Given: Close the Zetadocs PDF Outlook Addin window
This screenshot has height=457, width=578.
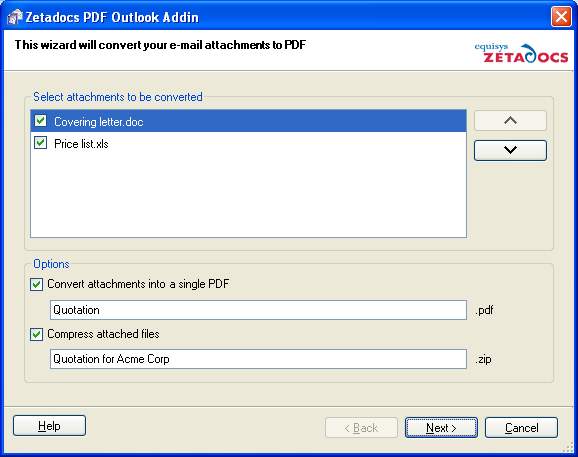Looking at the screenshot, I should pyautogui.click(x=561, y=17).
